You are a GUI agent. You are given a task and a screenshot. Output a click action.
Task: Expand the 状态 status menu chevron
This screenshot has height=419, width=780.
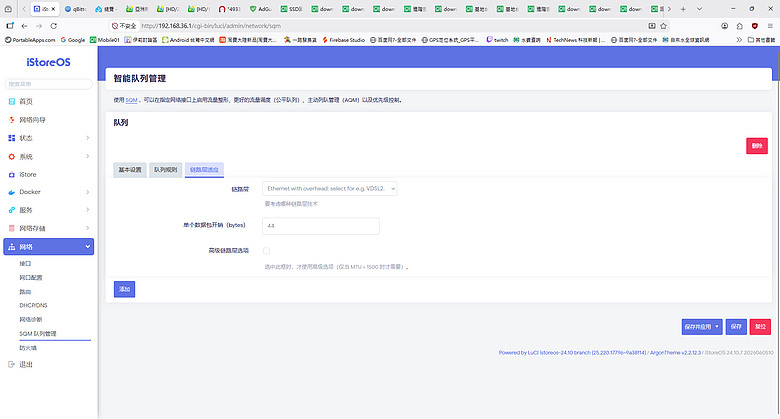coord(88,138)
